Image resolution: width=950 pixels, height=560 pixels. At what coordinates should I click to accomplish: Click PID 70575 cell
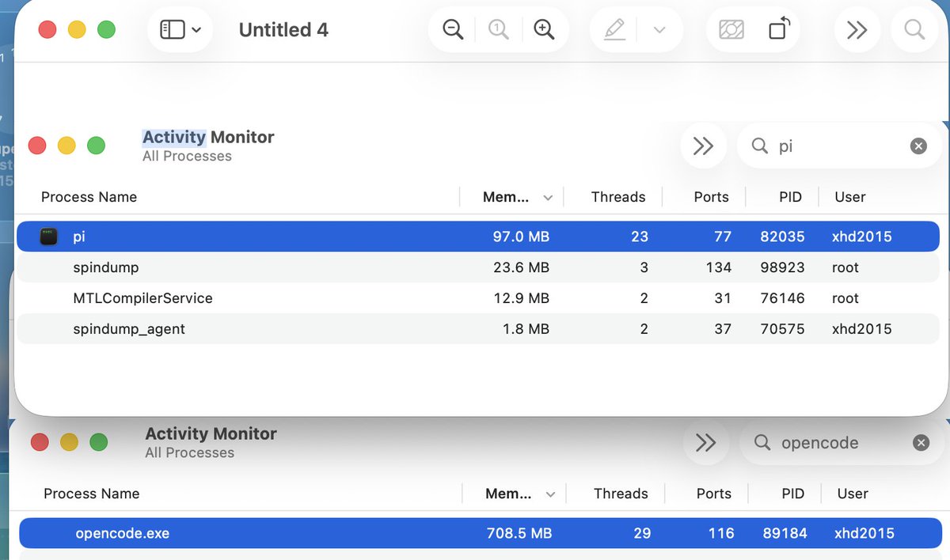coord(782,329)
